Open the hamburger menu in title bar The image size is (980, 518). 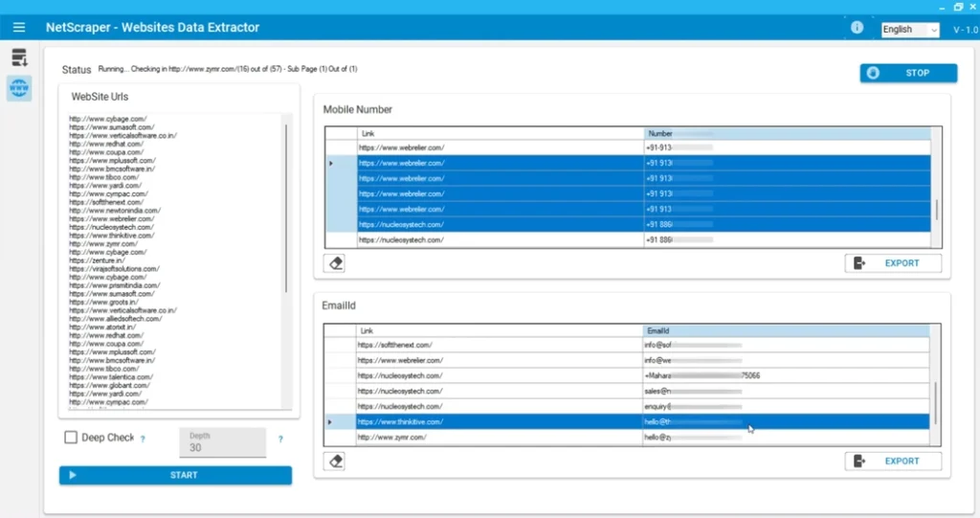pyautogui.click(x=19, y=28)
